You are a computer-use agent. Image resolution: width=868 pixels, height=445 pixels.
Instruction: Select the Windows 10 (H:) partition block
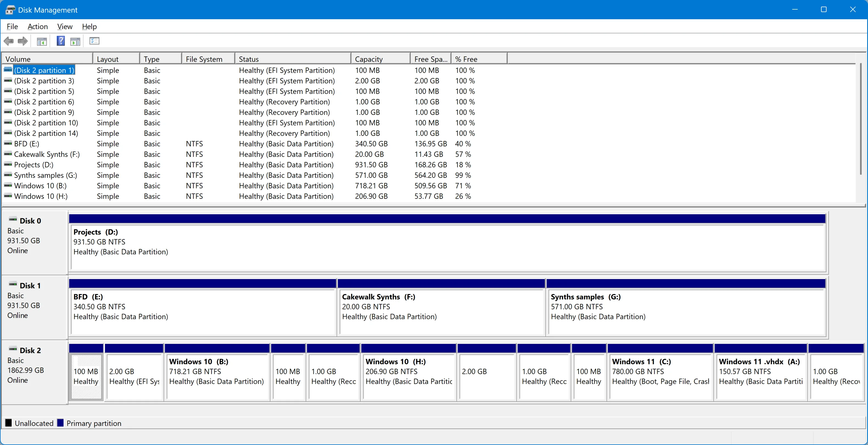point(408,372)
